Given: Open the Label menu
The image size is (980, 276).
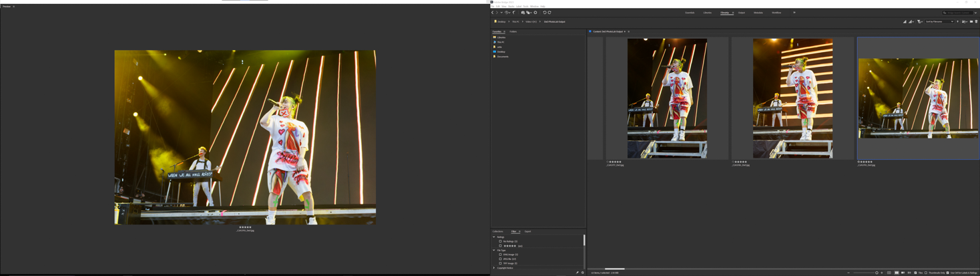Looking at the screenshot, I should pos(519,6).
